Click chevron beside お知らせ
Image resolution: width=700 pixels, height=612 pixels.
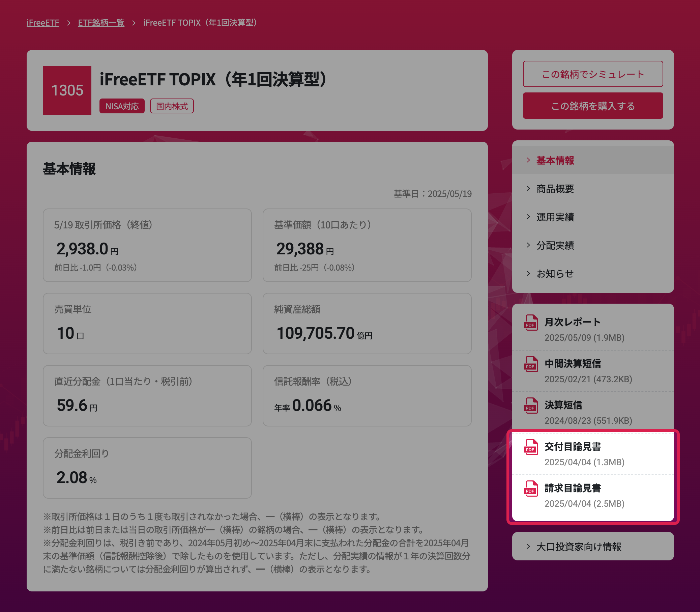(x=528, y=273)
